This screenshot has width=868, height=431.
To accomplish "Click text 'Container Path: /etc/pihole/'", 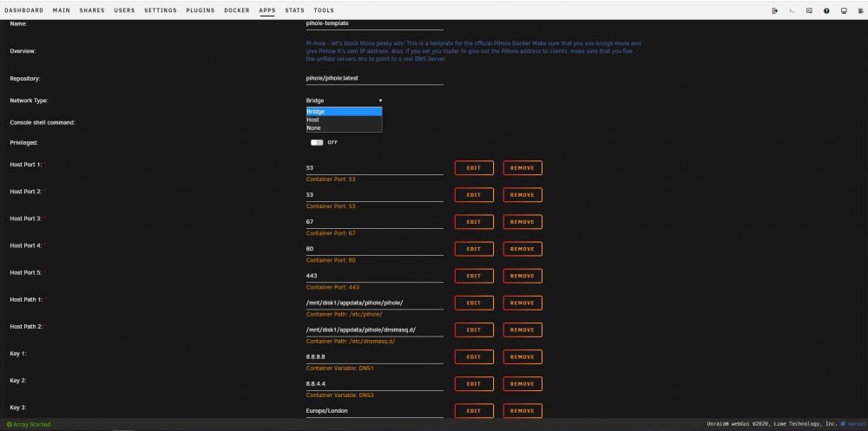I will (344, 314).
